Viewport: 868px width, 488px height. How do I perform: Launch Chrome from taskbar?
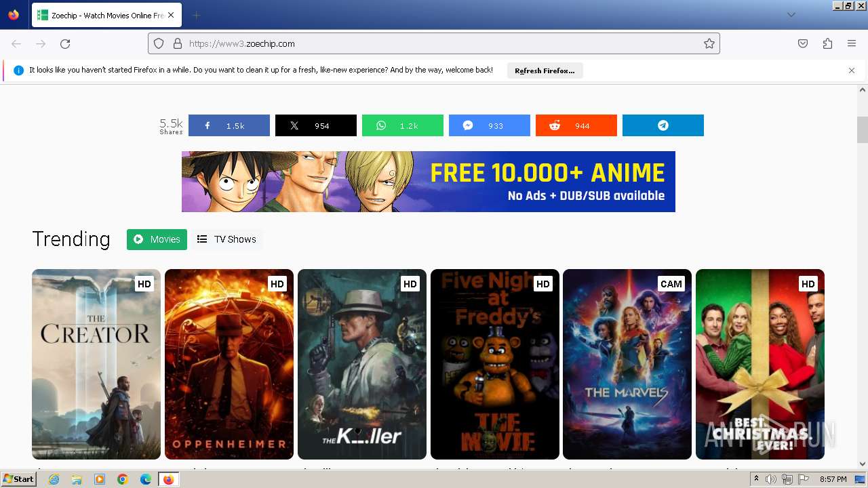tap(123, 479)
